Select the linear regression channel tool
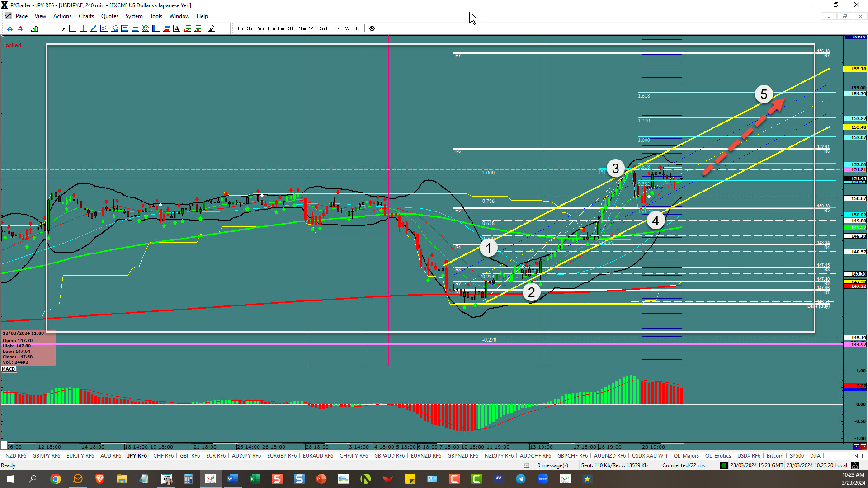Screen dimensions: 868x488 114,28
